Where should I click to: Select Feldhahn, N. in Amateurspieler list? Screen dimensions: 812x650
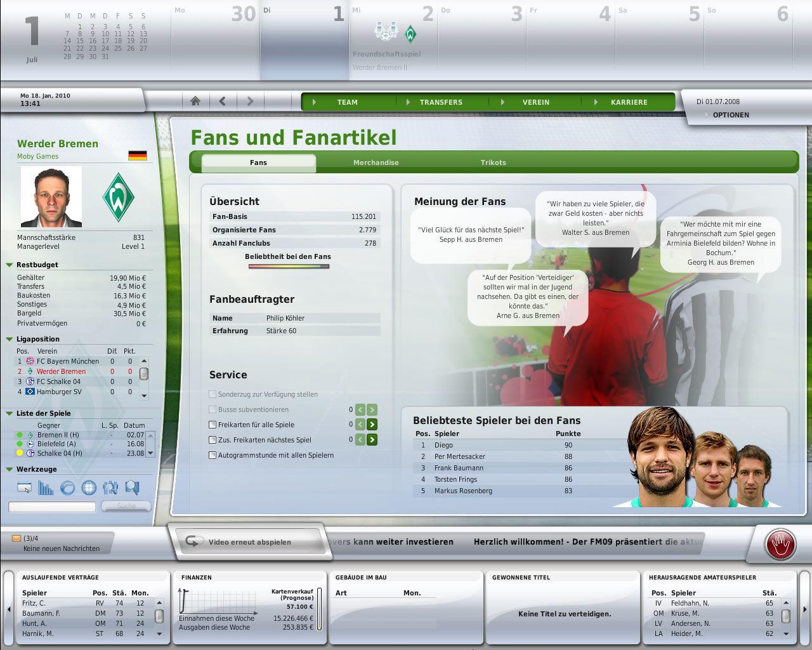point(714,603)
